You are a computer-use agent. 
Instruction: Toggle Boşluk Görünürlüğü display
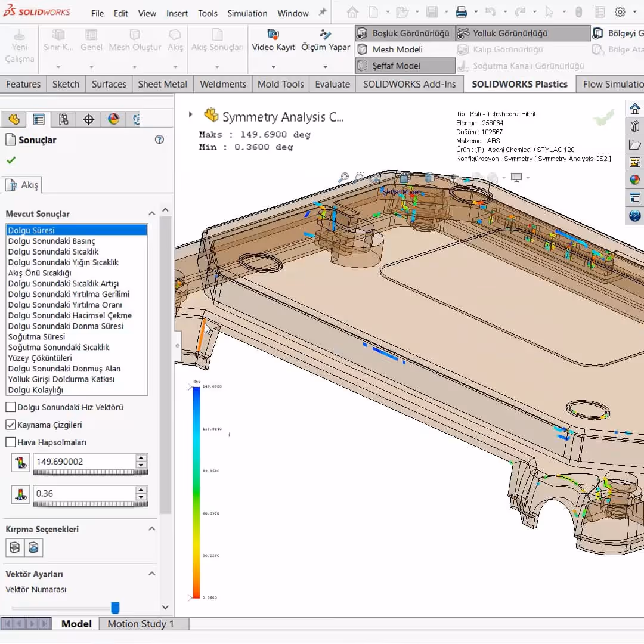click(x=405, y=33)
